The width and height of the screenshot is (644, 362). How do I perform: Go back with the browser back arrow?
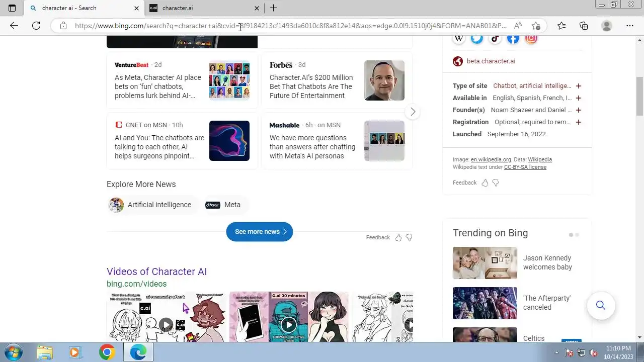14,26
